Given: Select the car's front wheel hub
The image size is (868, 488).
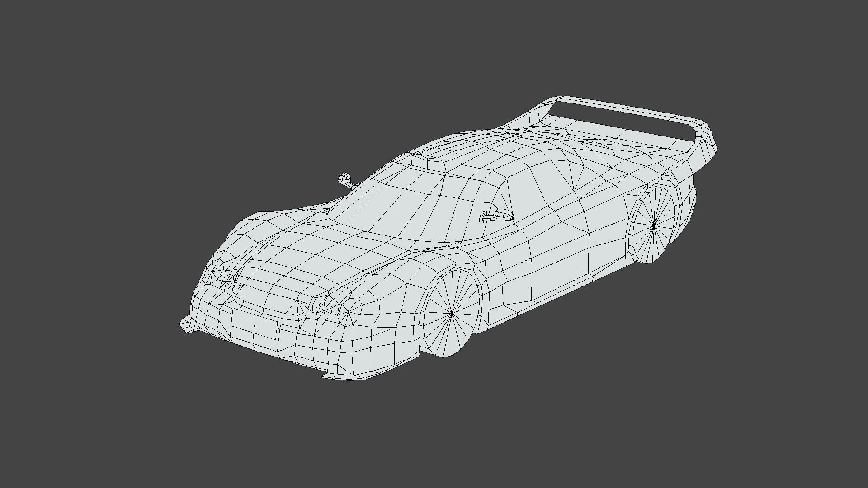Looking at the screenshot, I should coord(452,312).
